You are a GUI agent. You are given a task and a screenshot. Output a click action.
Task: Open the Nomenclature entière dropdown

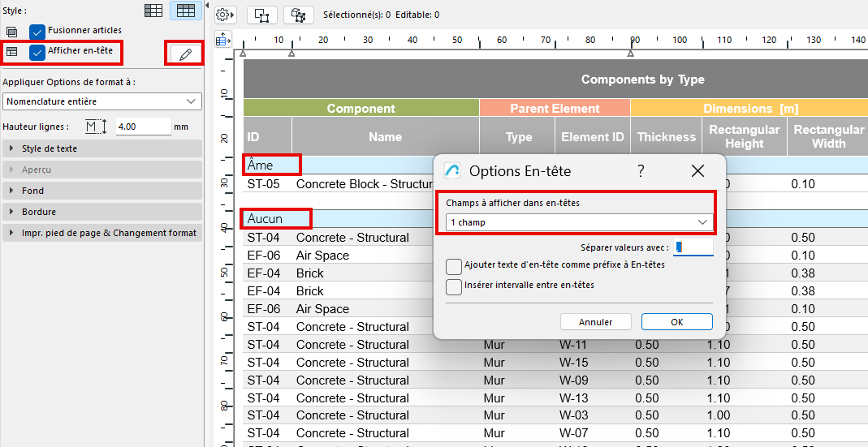[x=102, y=101]
